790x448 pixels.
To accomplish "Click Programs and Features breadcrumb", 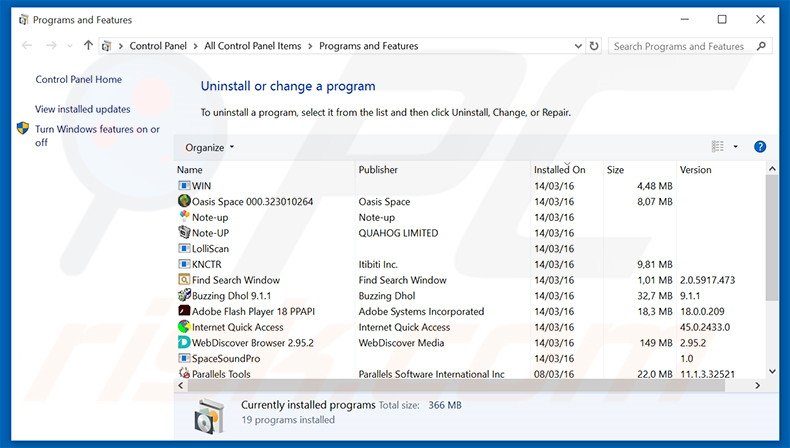I will [369, 46].
